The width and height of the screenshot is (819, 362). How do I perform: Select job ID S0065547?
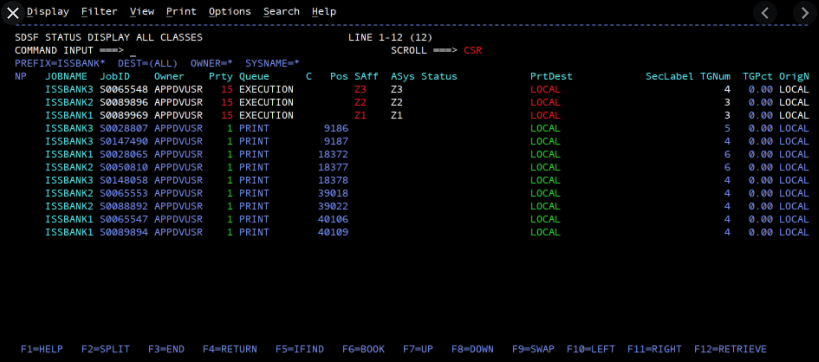click(x=124, y=219)
